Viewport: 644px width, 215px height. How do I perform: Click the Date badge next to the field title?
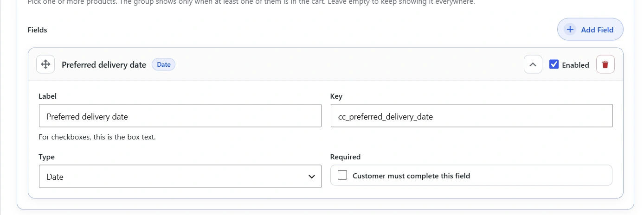164,64
